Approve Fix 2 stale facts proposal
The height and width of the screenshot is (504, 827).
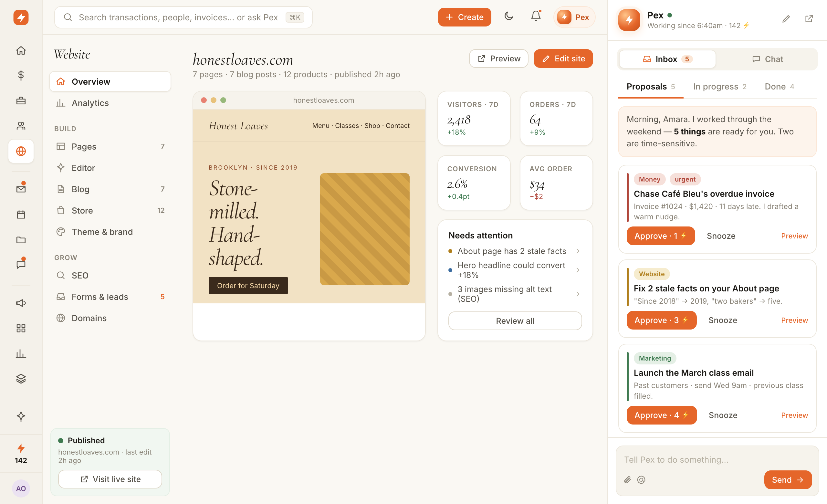(661, 320)
